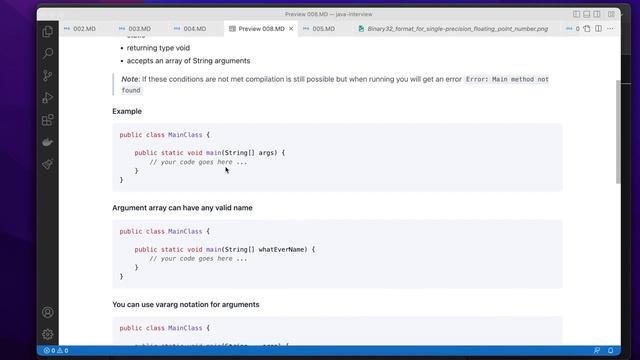Switch to the 004.MD tab

[195, 29]
